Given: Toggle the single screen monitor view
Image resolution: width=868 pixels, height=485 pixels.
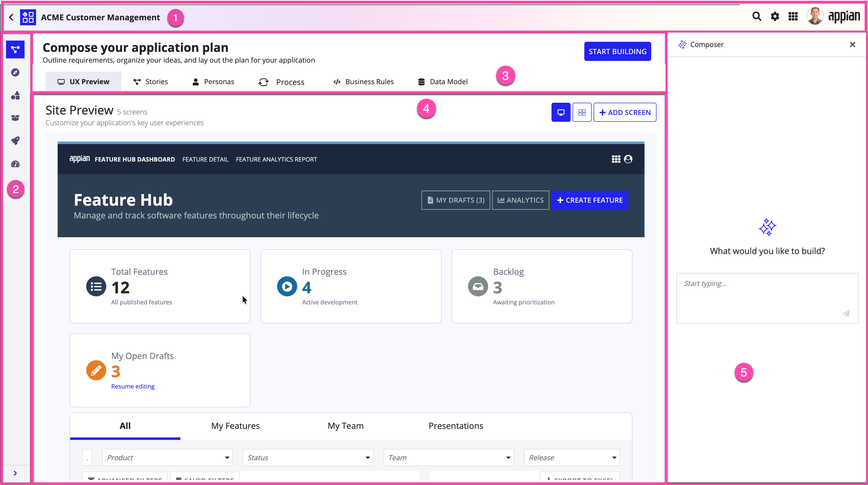Looking at the screenshot, I should [561, 112].
